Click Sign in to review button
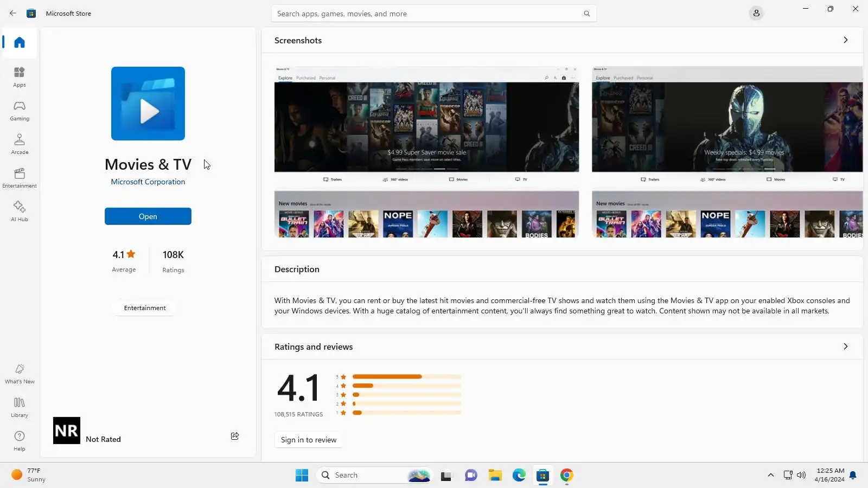 click(309, 440)
